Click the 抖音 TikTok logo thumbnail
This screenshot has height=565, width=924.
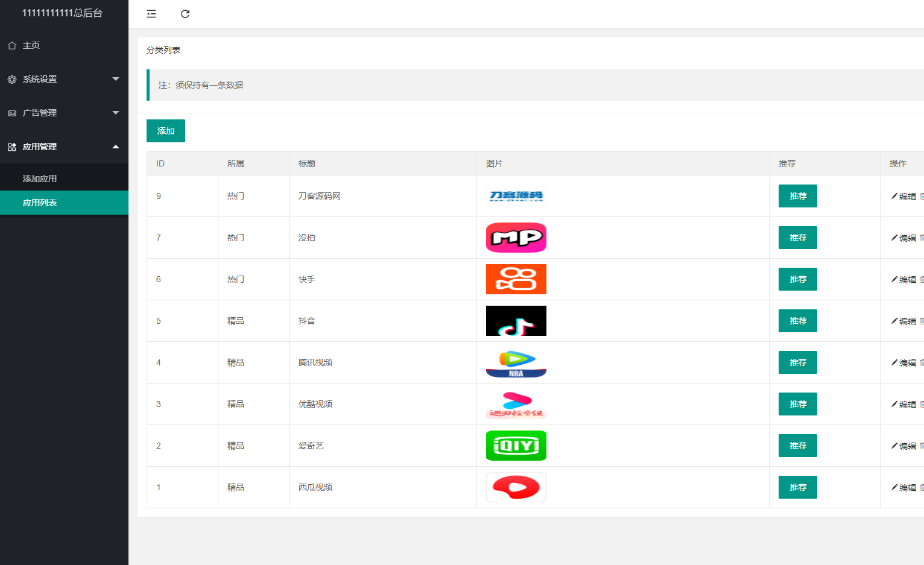pos(516,321)
